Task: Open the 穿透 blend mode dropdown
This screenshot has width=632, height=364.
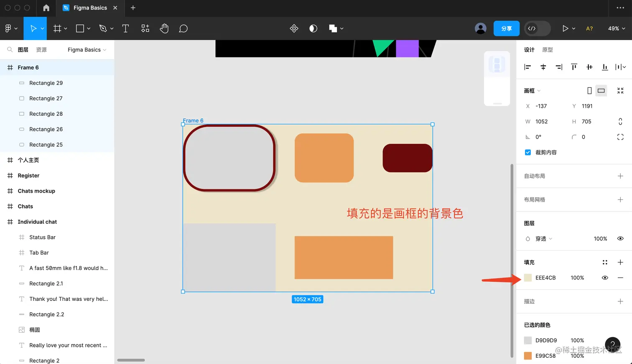Action: [x=544, y=239]
